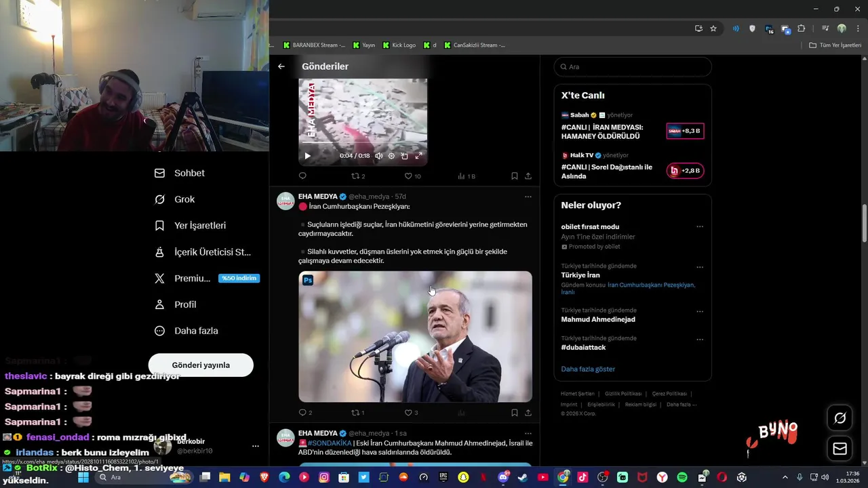
Task: Like the Pezeşkiyan post with 3 likes
Action: (x=411, y=413)
